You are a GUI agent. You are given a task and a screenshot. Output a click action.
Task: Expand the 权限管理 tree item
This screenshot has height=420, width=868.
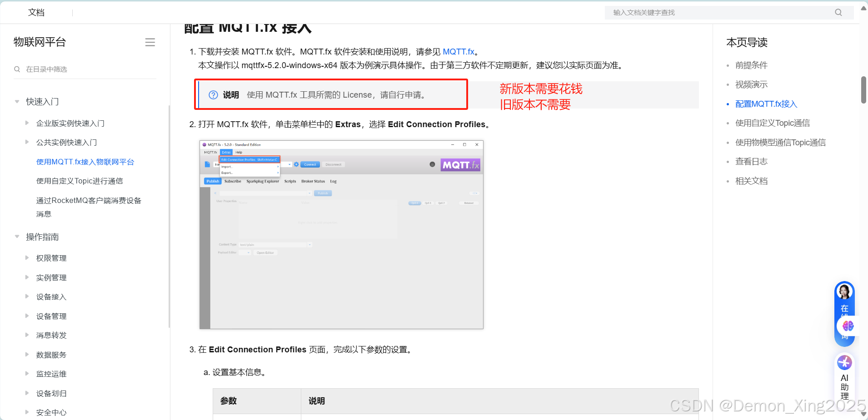(x=27, y=258)
